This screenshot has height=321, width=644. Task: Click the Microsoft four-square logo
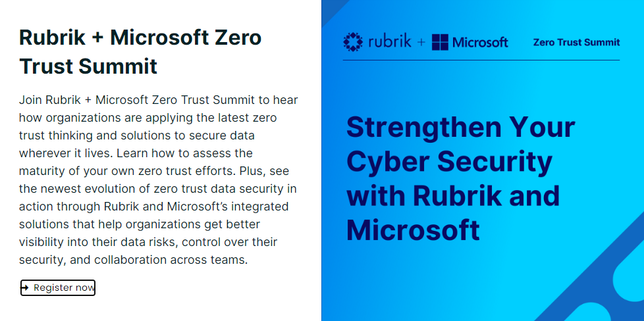tap(440, 43)
